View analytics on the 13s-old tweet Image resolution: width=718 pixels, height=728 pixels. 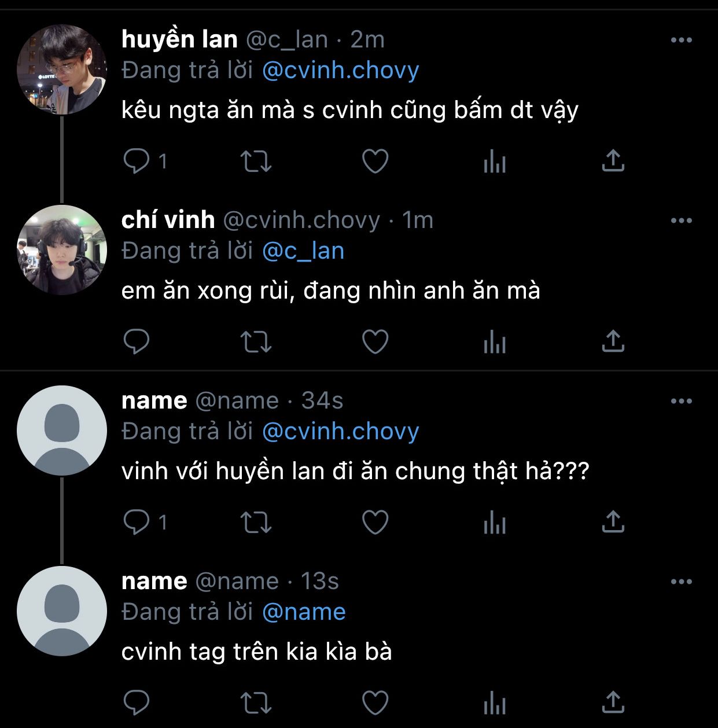pyautogui.click(x=495, y=703)
